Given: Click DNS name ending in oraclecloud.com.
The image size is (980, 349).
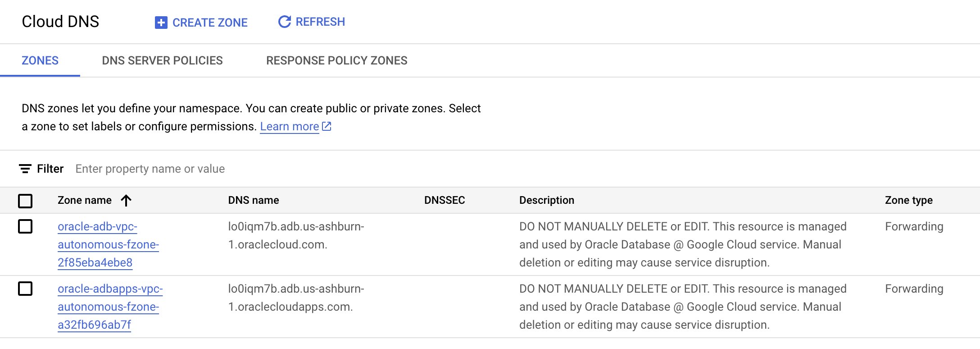Looking at the screenshot, I should click(296, 235).
